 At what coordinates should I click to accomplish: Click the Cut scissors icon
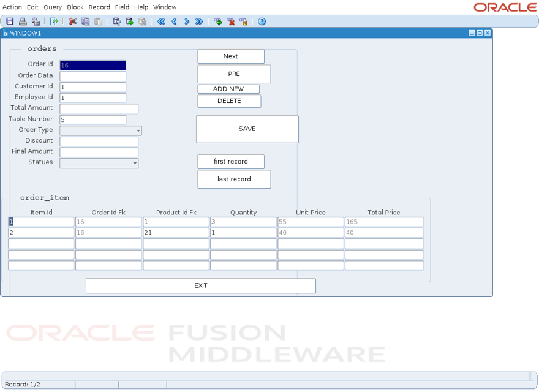click(73, 21)
